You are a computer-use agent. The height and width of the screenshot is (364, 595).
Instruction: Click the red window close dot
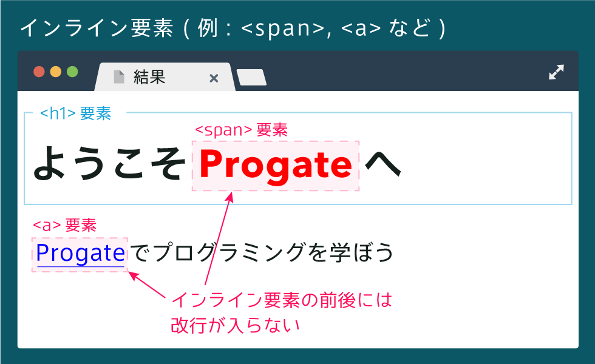[x=39, y=72]
